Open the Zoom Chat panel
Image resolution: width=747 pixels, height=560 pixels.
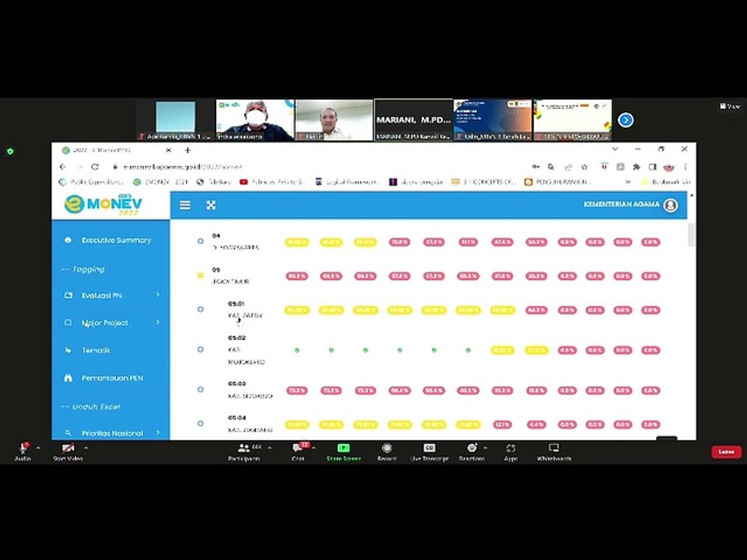click(x=298, y=453)
